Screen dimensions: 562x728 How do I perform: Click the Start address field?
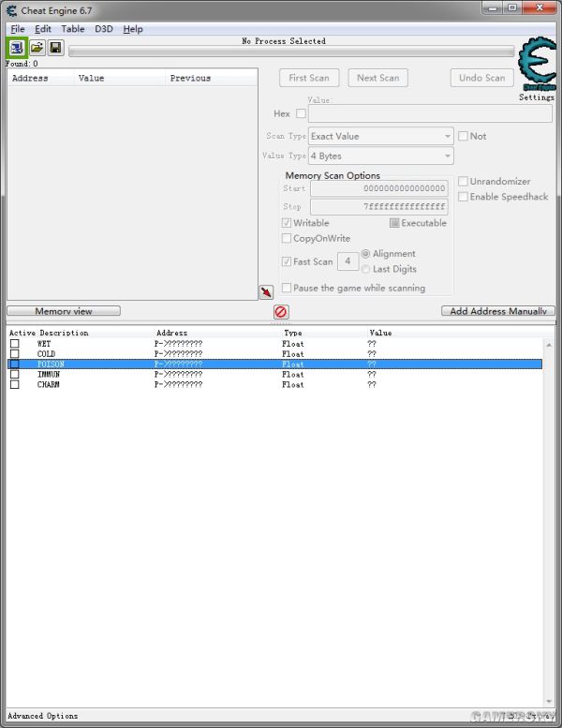(x=379, y=188)
